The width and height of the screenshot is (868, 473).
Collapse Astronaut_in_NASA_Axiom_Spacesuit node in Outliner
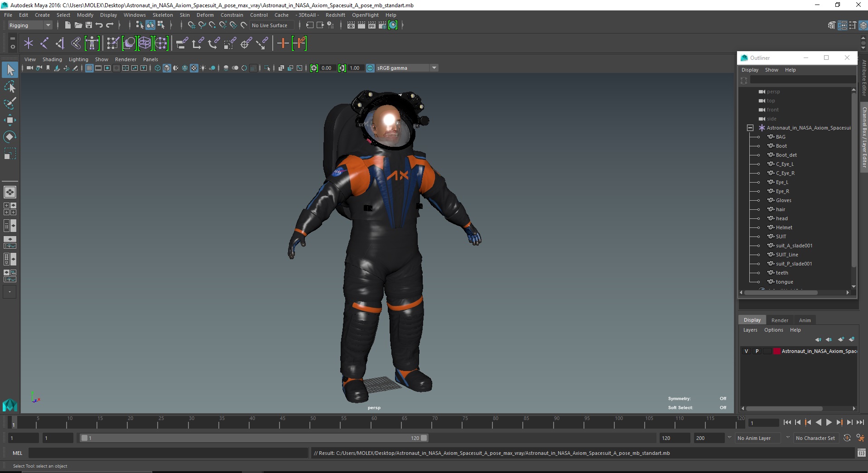(750, 128)
